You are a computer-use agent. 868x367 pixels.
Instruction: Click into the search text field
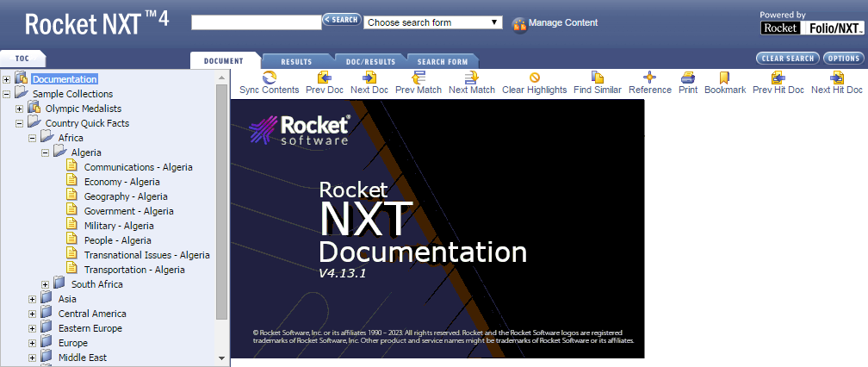click(256, 22)
